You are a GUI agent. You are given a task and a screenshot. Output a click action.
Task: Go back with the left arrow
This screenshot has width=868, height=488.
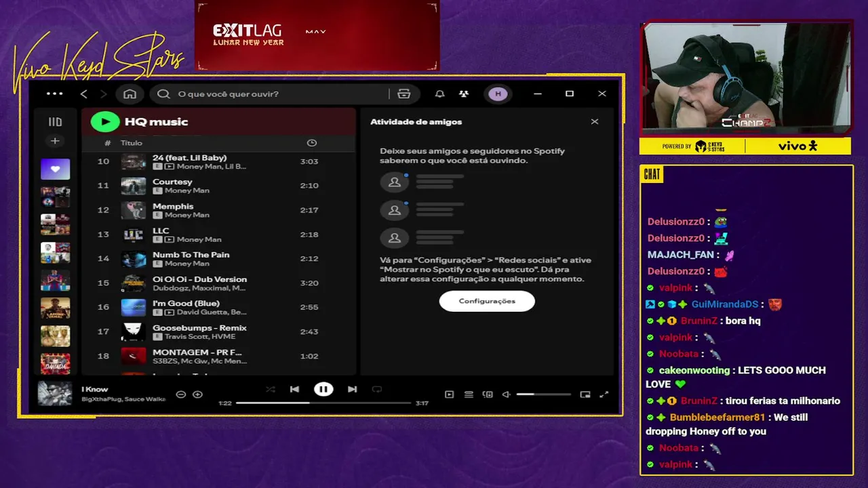[x=84, y=94]
